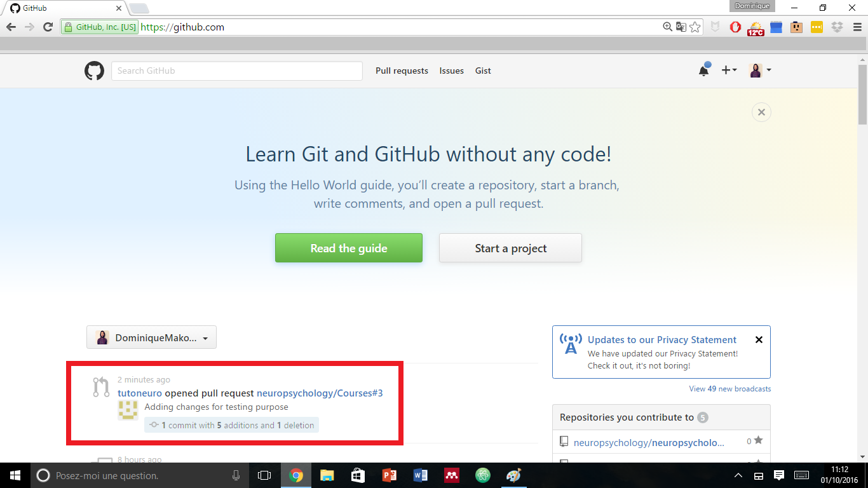Select the GitHub browser tab
Image resolution: width=868 pixels, height=488 pixels.
(64, 8)
